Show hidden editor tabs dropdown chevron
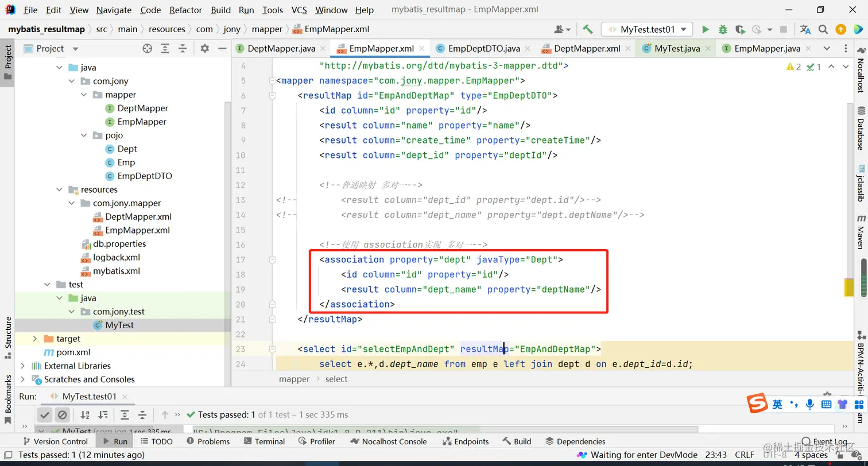The width and height of the screenshot is (868, 466). pyautogui.click(x=827, y=49)
